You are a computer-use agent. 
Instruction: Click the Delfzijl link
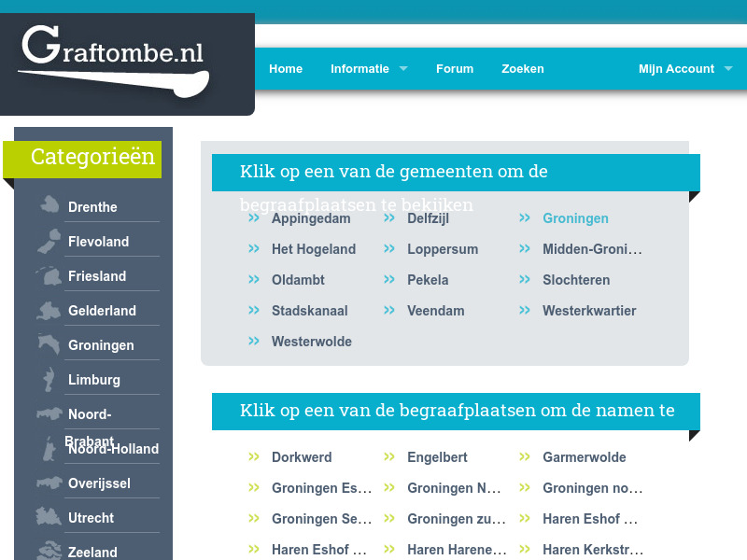(430, 217)
